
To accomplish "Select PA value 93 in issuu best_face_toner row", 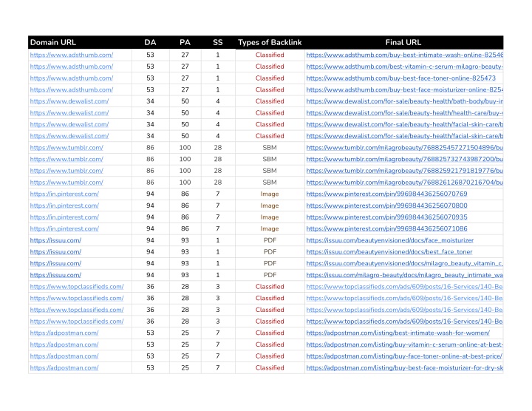I will (x=185, y=252).
